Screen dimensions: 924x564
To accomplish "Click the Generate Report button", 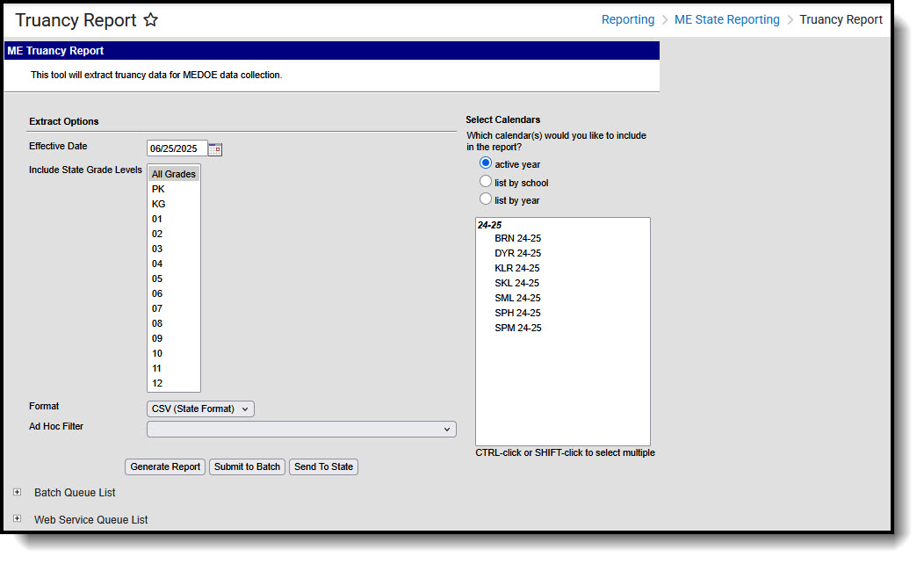I will click(x=165, y=466).
